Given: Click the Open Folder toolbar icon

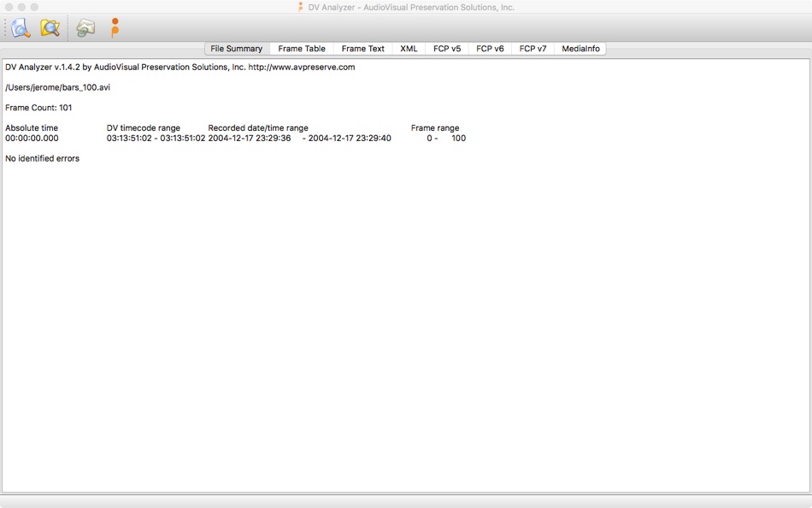Looking at the screenshot, I should tap(50, 28).
